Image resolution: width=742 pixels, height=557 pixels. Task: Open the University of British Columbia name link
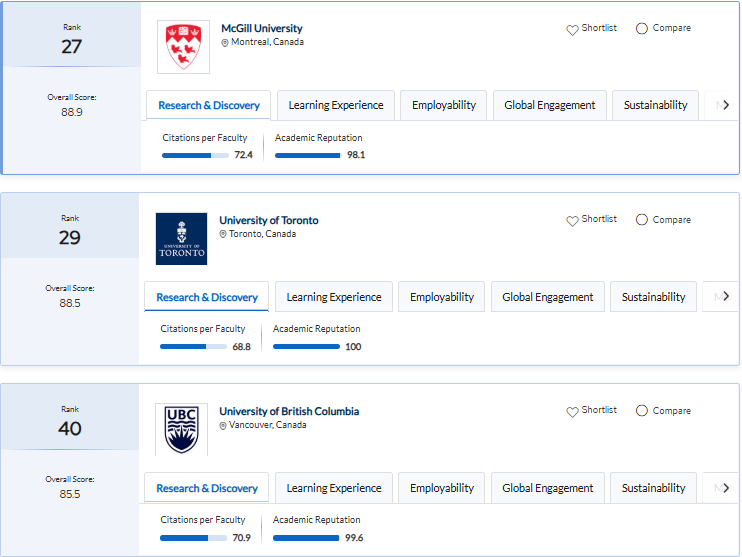click(289, 411)
